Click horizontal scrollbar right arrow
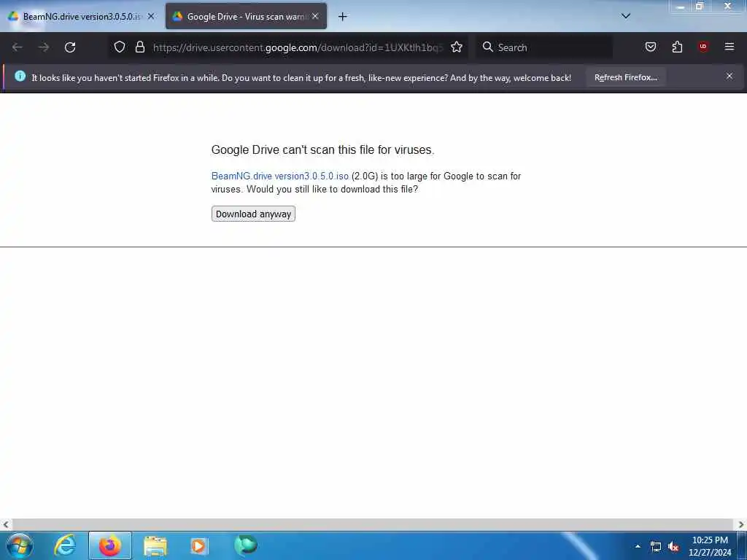 pos(741,525)
